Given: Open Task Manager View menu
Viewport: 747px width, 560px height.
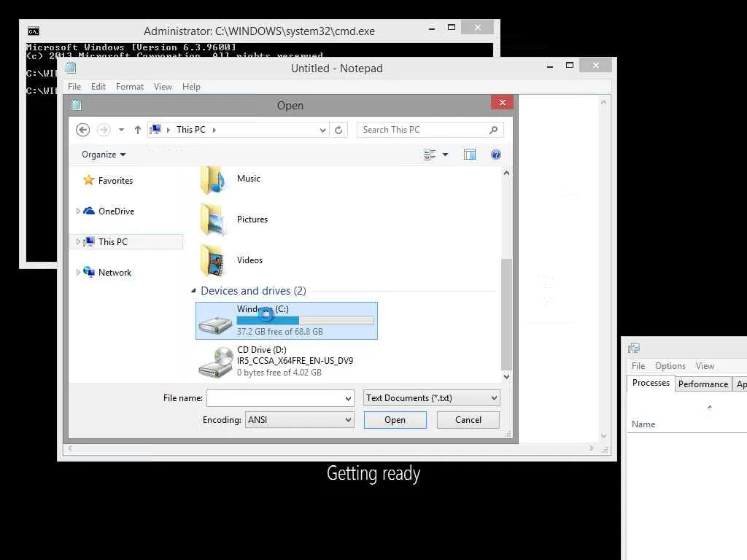Looking at the screenshot, I should (705, 366).
